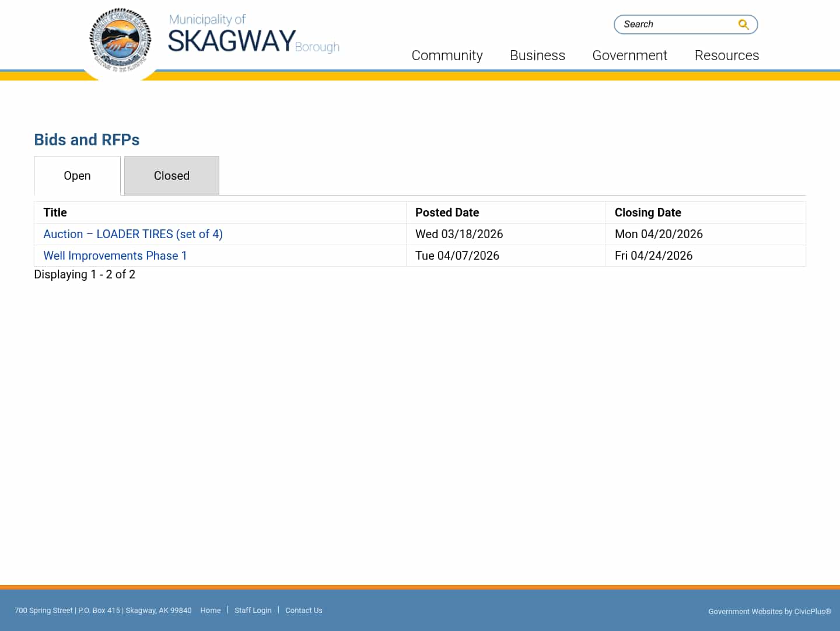Open the Staff Login page
This screenshot has height=631, width=840.
tap(253, 610)
